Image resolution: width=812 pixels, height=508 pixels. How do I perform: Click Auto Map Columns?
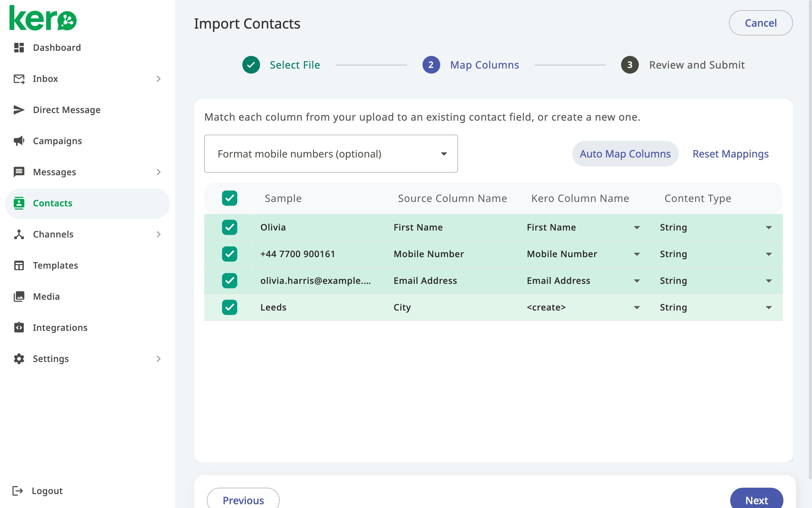click(625, 154)
